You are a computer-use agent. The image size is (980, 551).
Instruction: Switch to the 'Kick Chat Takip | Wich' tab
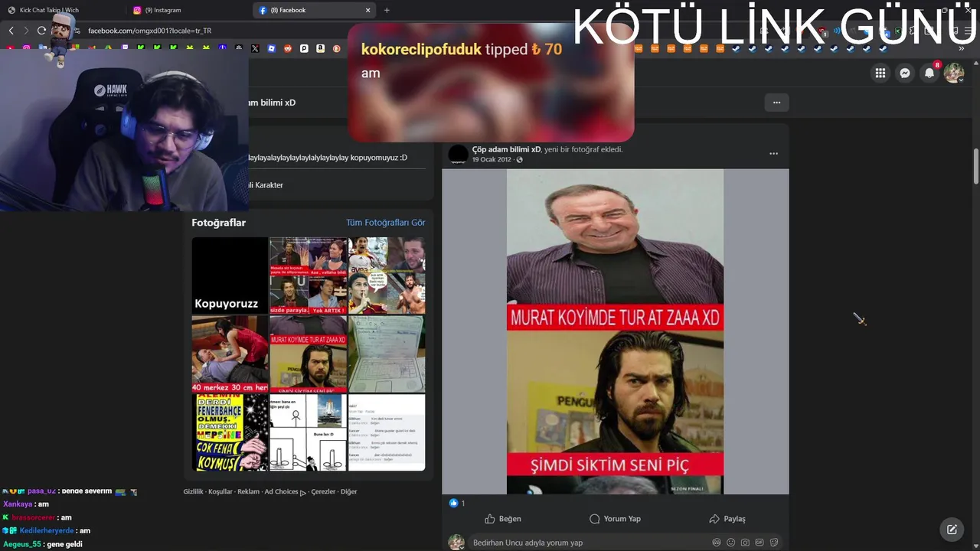pos(61,10)
